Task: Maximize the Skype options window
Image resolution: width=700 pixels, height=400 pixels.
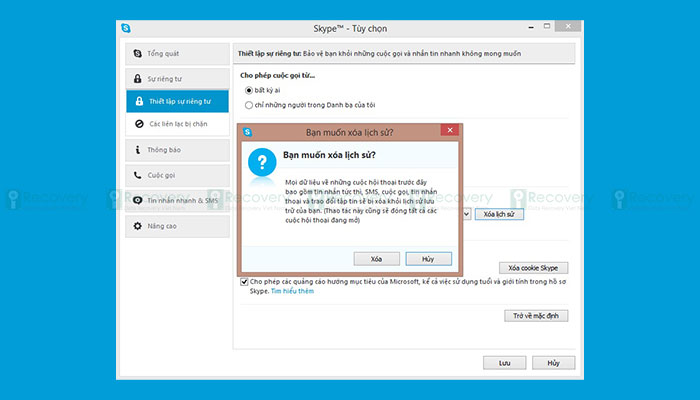Action: [547, 26]
